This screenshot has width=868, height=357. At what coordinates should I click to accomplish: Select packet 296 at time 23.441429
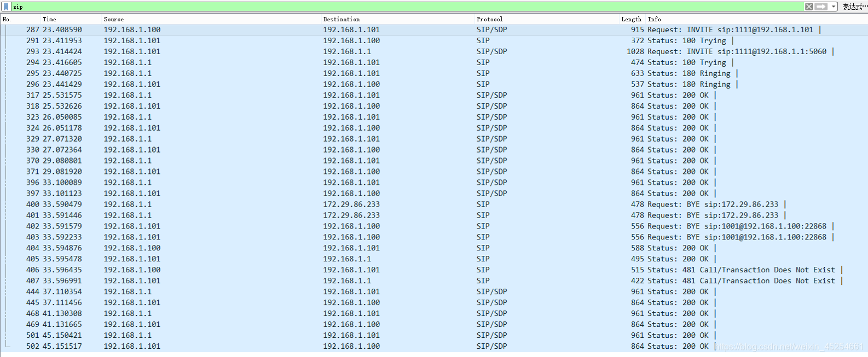(434, 84)
